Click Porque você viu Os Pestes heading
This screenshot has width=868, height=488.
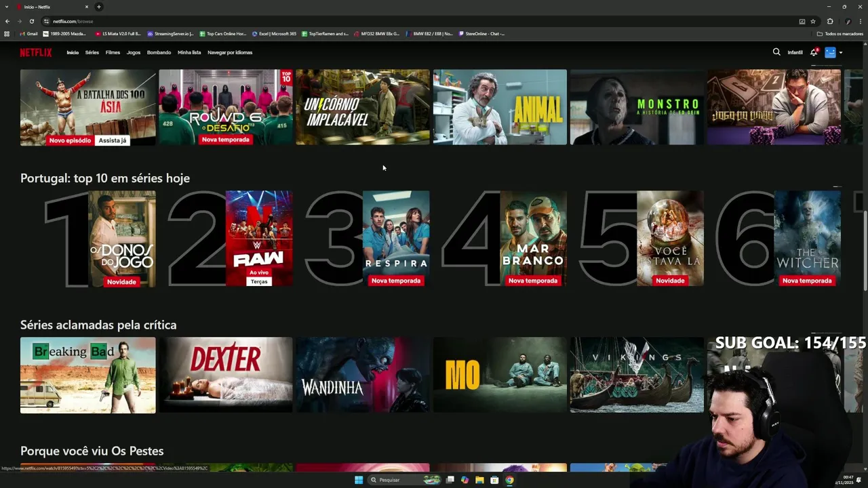[x=92, y=451]
